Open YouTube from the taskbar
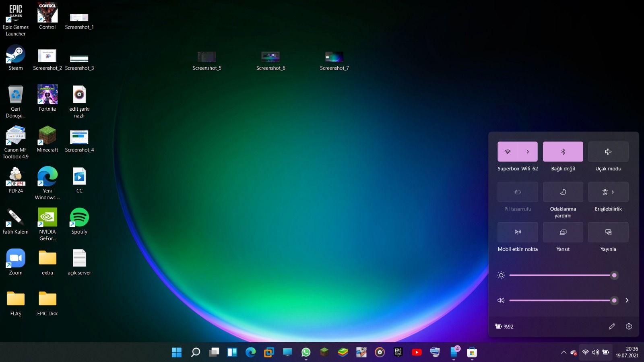This screenshot has height=362, width=644. [x=417, y=352]
